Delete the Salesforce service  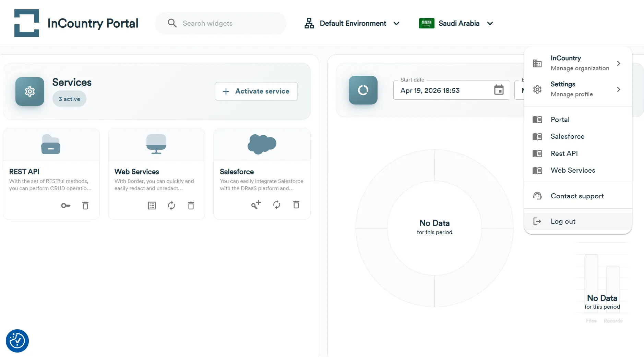[x=296, y=205]
